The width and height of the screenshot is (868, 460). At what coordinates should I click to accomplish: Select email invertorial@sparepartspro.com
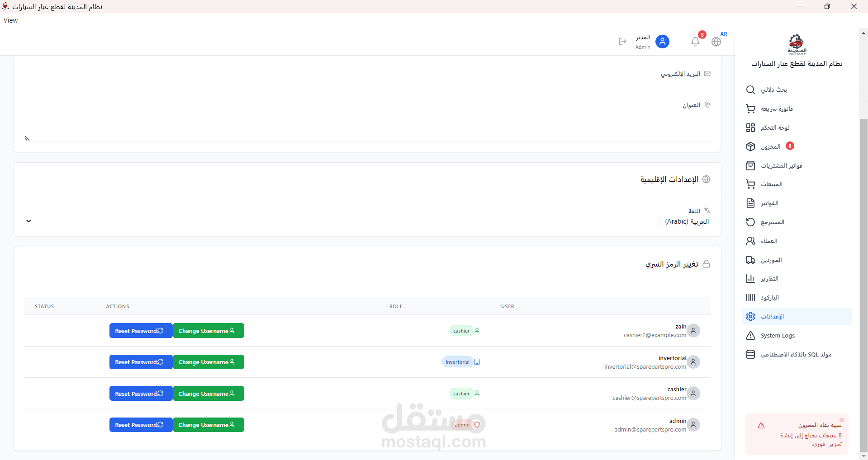(x=645, y=367)
